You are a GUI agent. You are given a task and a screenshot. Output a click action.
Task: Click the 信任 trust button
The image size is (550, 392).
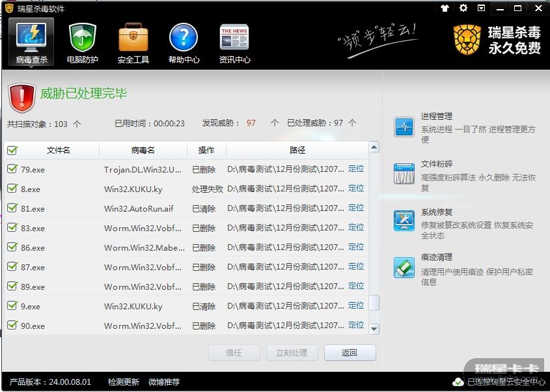click(x=234, y=353)
